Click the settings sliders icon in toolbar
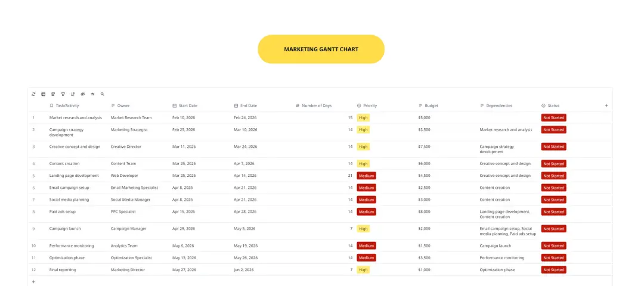644x286 pixels. tap(92, 94)
